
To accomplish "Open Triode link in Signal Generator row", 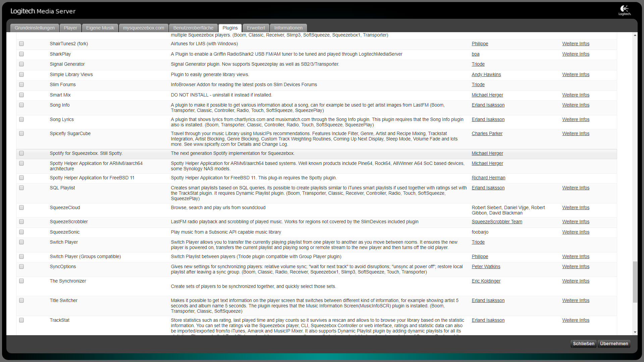I will click(478, 64).
